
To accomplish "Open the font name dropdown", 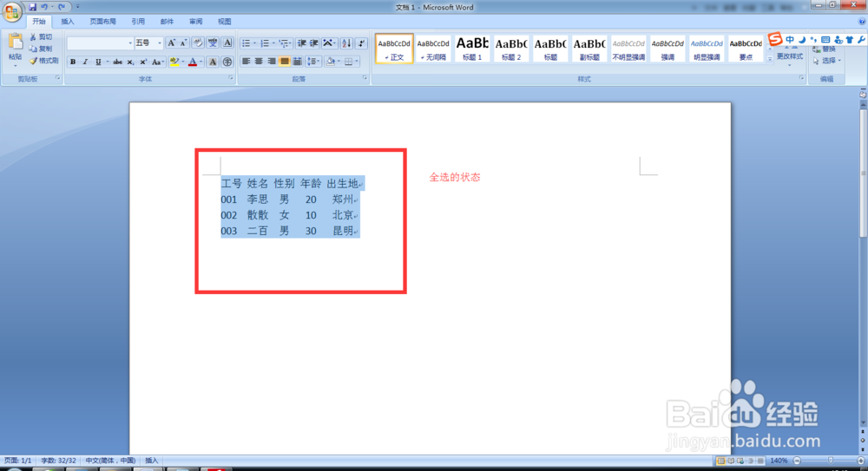I will click(x=130, y=43).
